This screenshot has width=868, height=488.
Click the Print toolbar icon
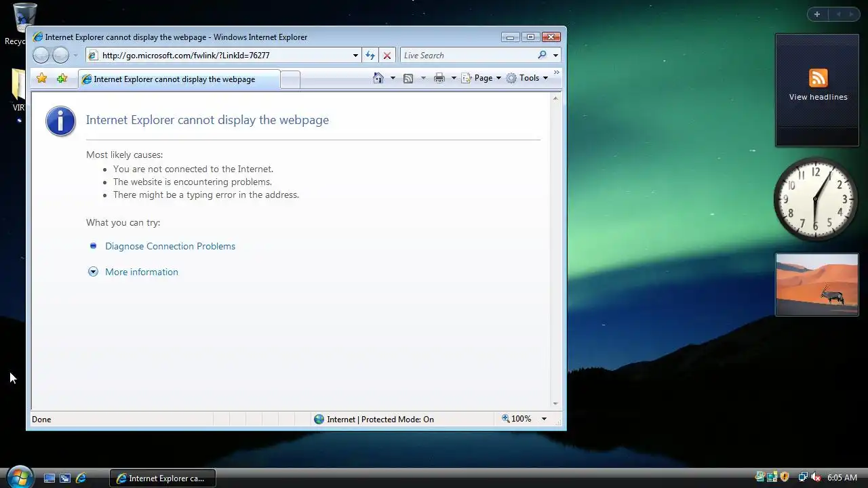click(439, 78)
